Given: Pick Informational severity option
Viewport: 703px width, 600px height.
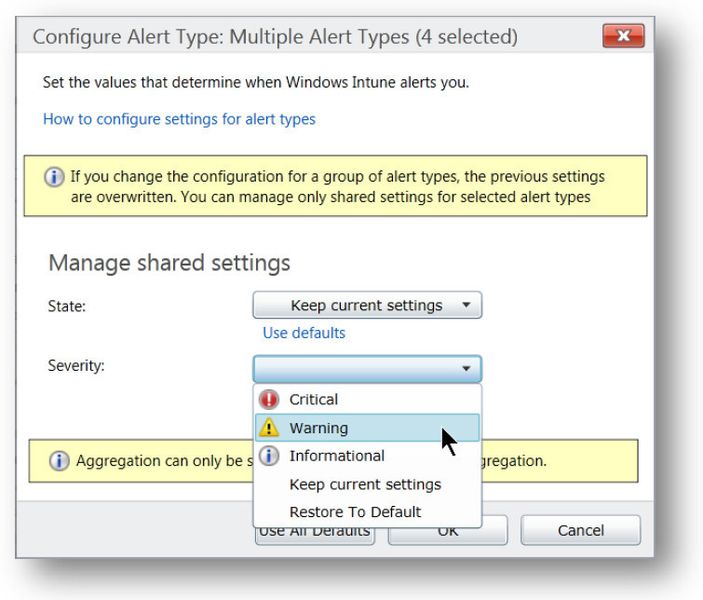Looking at the screenshot, I should [x=367, y=456].
